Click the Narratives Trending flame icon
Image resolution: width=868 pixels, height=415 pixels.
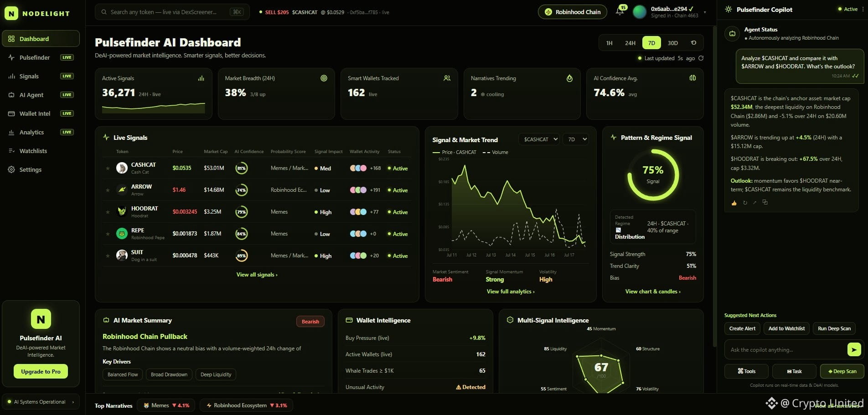569,78
